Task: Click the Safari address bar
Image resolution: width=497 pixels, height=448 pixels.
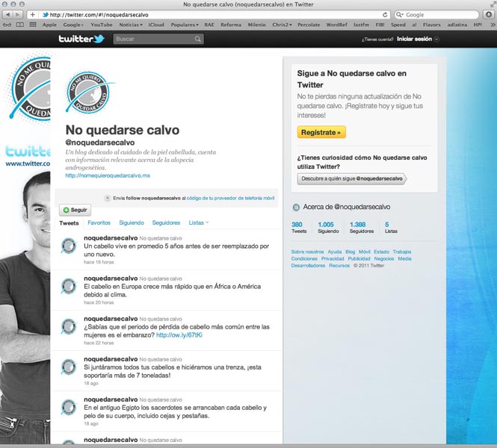Action: coord(209,15)
